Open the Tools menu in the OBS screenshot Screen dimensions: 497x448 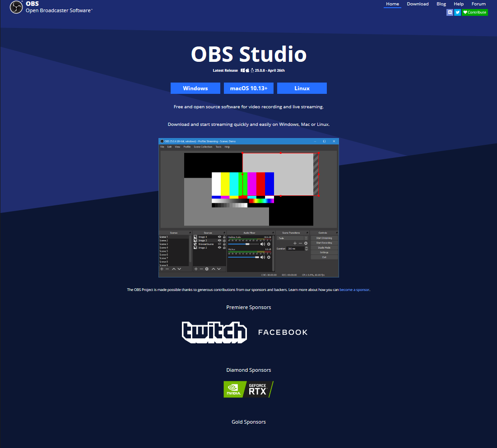coord(218,147)
